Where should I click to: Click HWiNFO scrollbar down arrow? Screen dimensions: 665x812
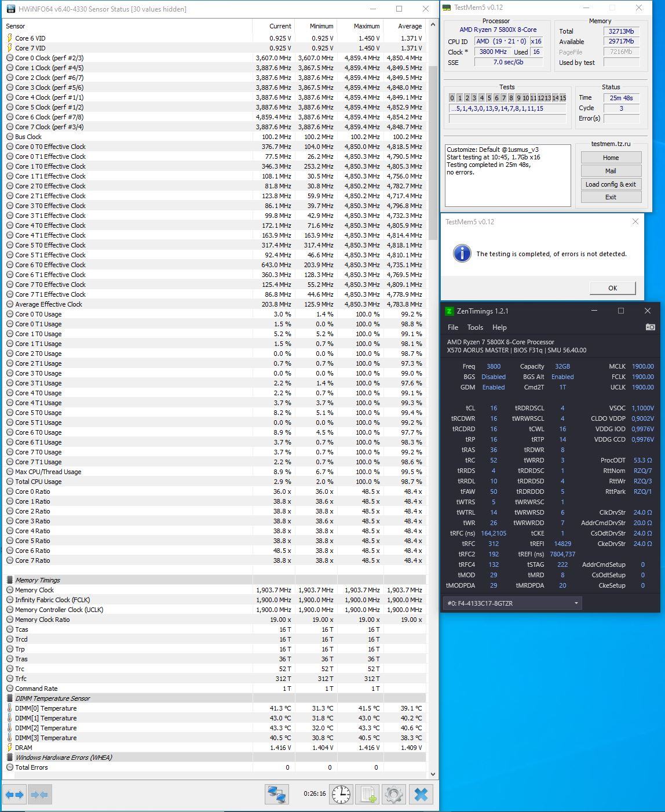tap(433, 774)
